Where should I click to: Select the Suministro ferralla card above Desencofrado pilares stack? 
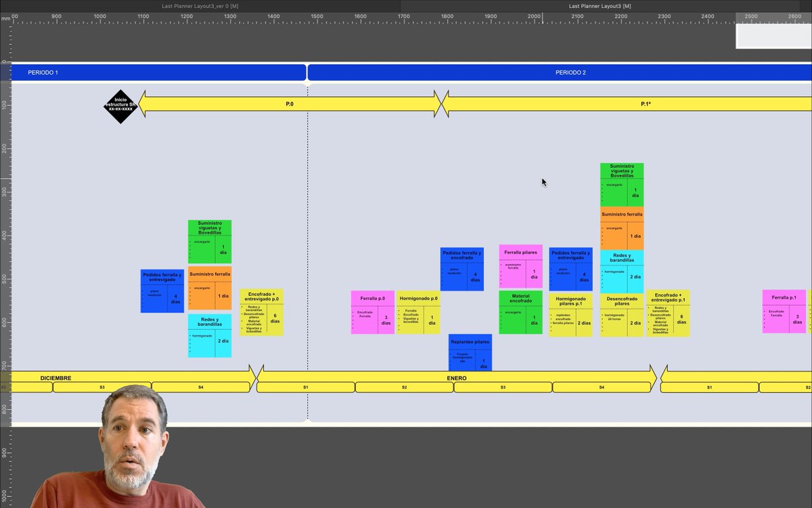622,229
